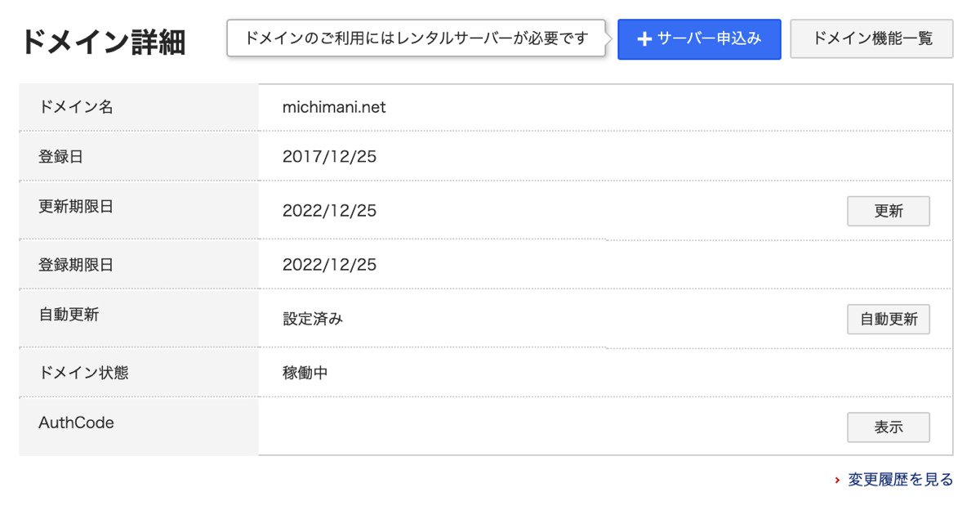980x510 pixels.
Task: Click the renewal deadline 2022/12/25 value
Action: click(329, 210)
